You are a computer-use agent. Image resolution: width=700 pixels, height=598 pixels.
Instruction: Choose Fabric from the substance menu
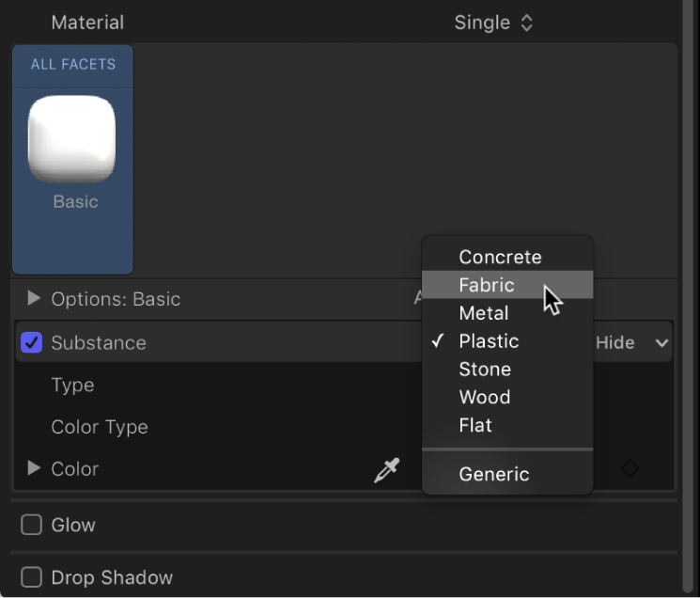click(487, 285)
